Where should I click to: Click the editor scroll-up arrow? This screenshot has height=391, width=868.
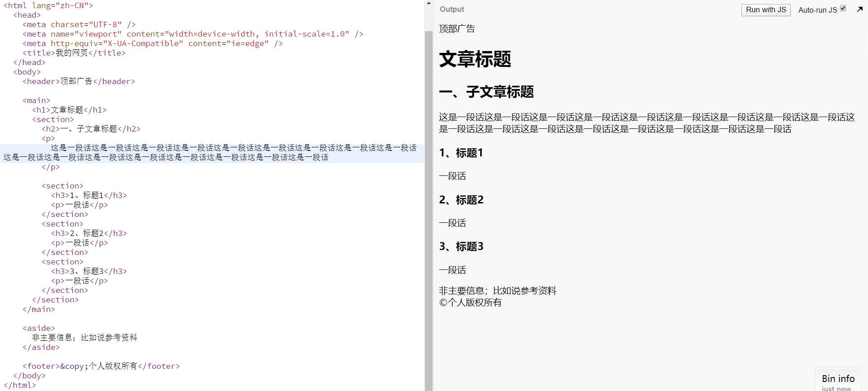click(x=429, y=3)
